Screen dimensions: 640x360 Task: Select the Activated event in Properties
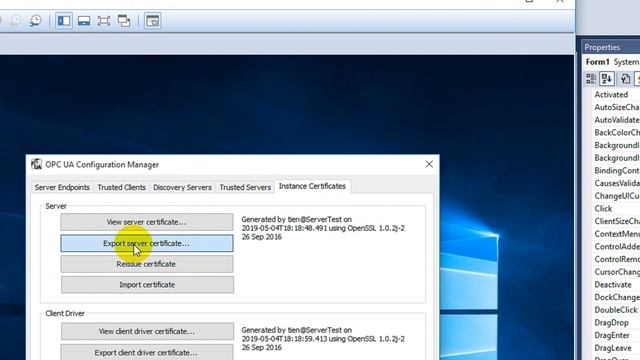(x=611, y=94)
